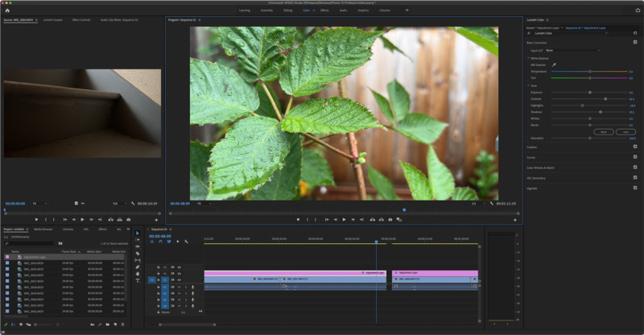
Task: Click the Shadows slider handle
Action: point(601,112)
